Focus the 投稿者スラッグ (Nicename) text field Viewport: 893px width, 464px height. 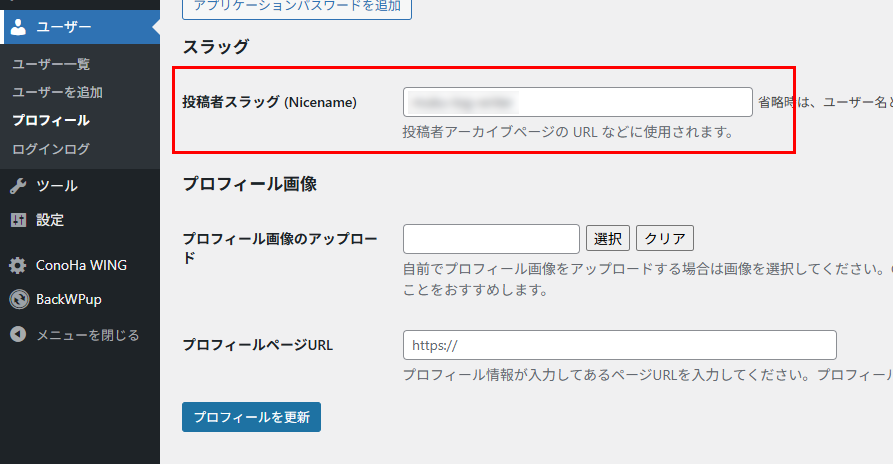coord(577,102)
